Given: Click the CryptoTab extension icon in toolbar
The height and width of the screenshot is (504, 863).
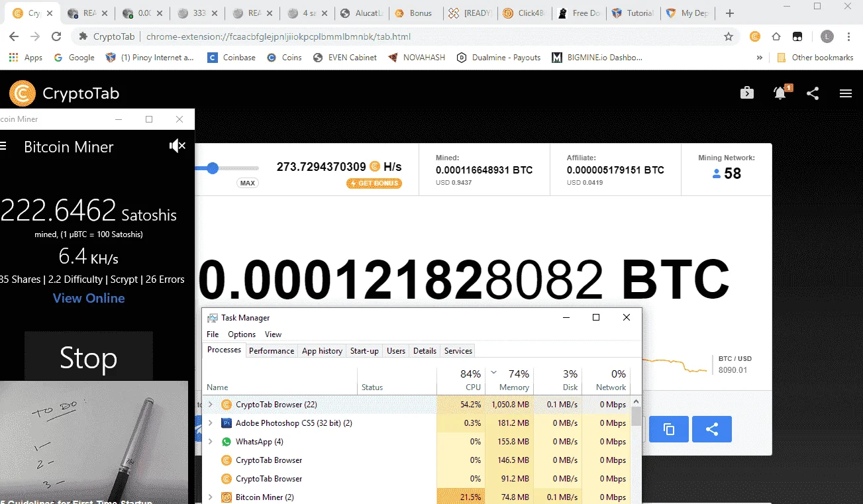Looking at the screenshot, I should (x=754, y=36).
